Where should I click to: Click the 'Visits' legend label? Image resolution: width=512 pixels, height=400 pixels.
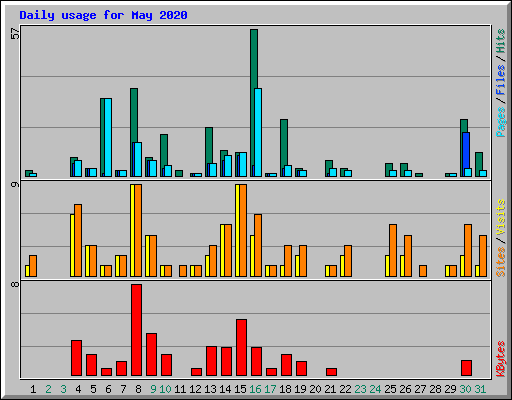500,217
